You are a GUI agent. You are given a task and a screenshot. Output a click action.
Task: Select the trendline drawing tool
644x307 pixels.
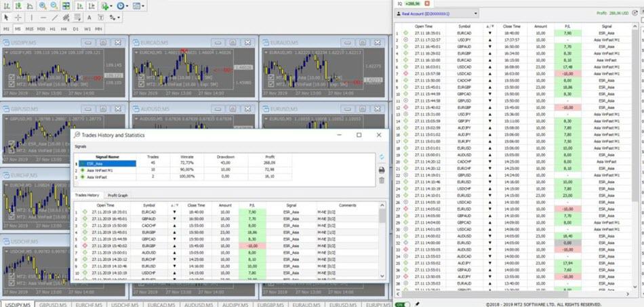[55, 17]
